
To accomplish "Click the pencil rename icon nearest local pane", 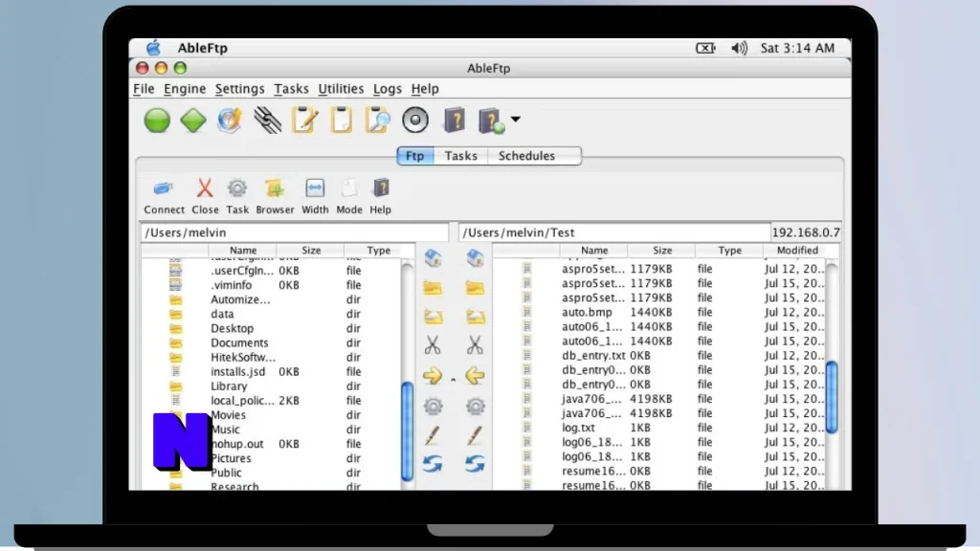I will (433, 435).
